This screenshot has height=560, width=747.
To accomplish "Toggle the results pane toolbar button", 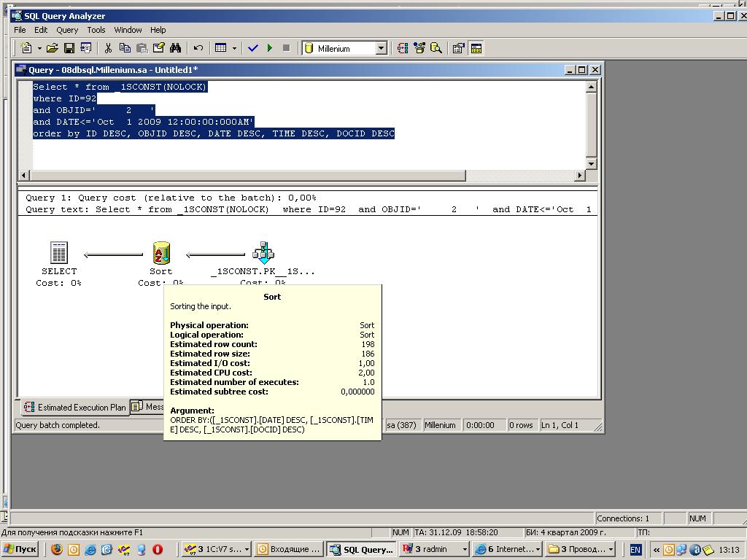I will (x=476, y=48).
